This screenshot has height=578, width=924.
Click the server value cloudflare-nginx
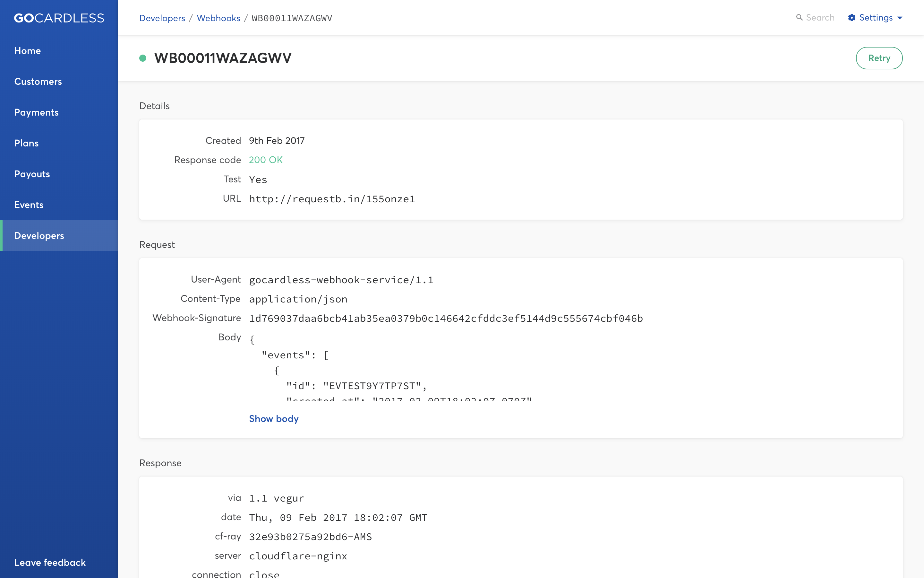(x=298, y=556)
